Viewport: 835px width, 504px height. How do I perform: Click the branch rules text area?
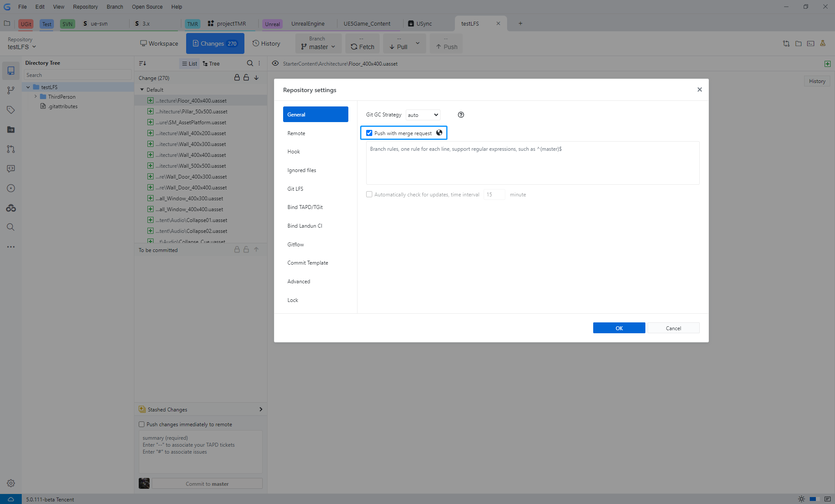click(x=533, y=163)
